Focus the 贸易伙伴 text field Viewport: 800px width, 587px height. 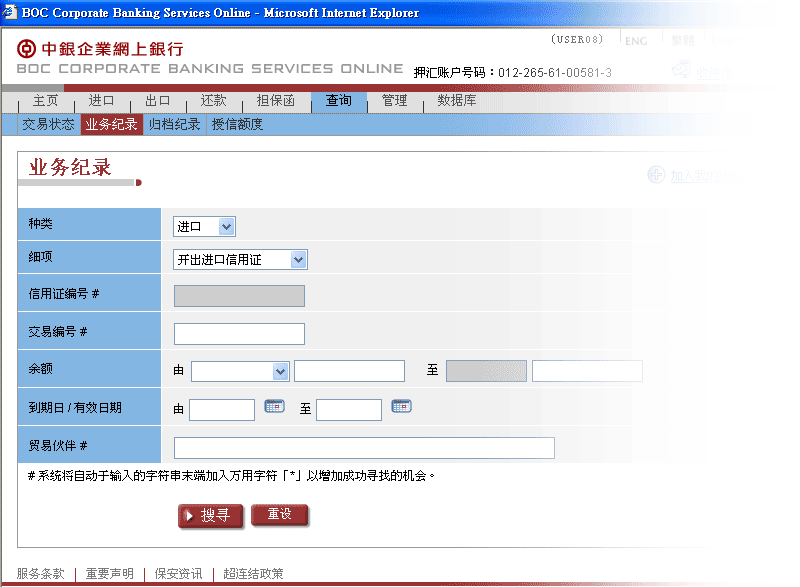click(364, 448)
